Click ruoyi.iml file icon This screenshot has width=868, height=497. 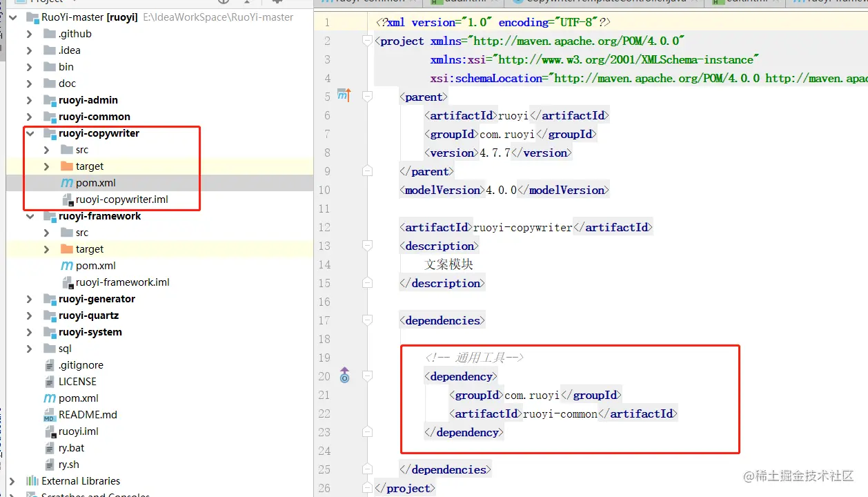coord(50,432)
